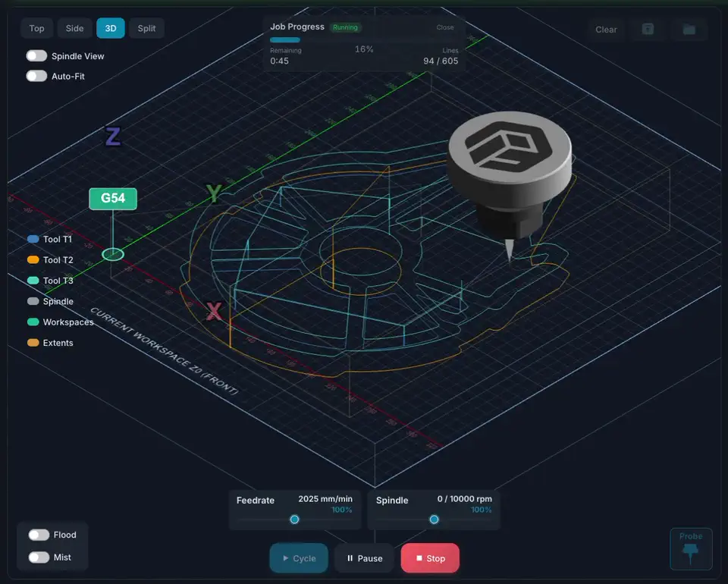Toggle Tool T3 path visibility
This screenshot has height=584, width=728.
tap(50, 281)
